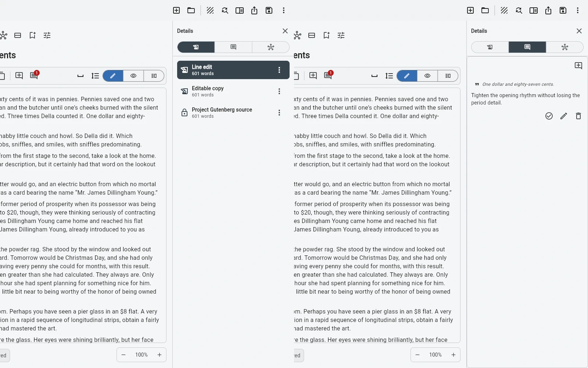This screenshot has width=588, height=368.
Task: Click share/export icon in left window toolbar
Action: (x=254, y=10)
